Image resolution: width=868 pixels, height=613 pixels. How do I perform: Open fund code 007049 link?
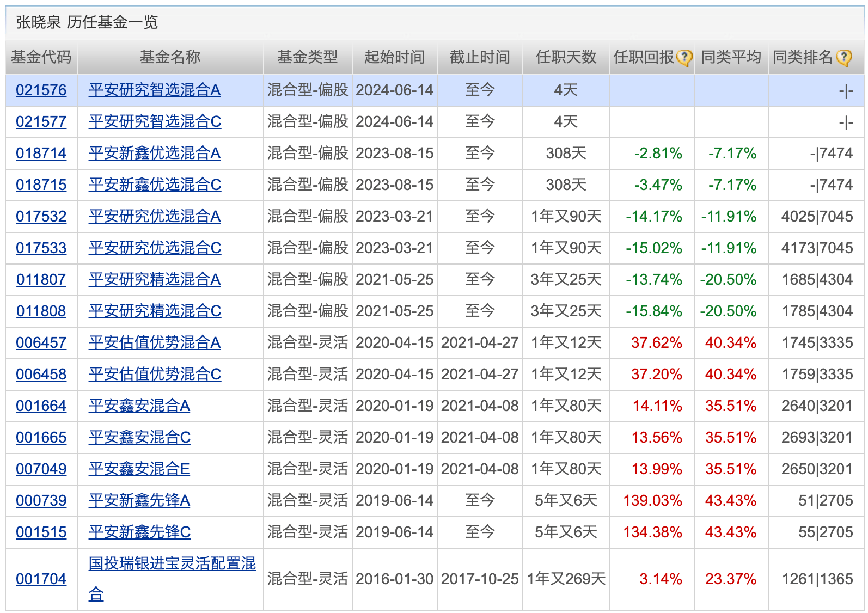[41, 469]
